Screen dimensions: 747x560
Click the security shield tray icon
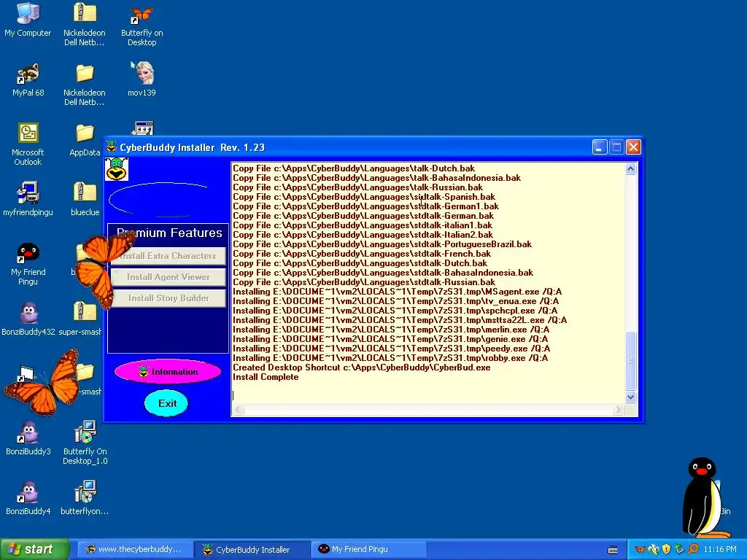pos(667,550)
